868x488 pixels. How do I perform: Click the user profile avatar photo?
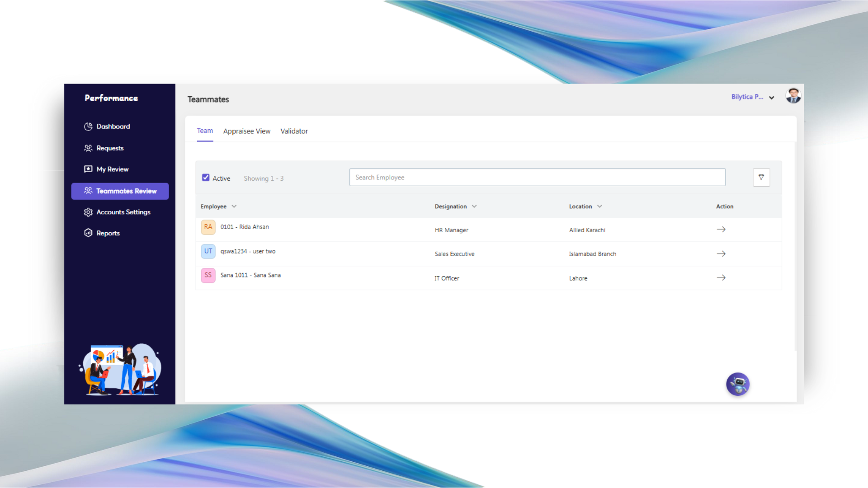(x=793, y=96)
